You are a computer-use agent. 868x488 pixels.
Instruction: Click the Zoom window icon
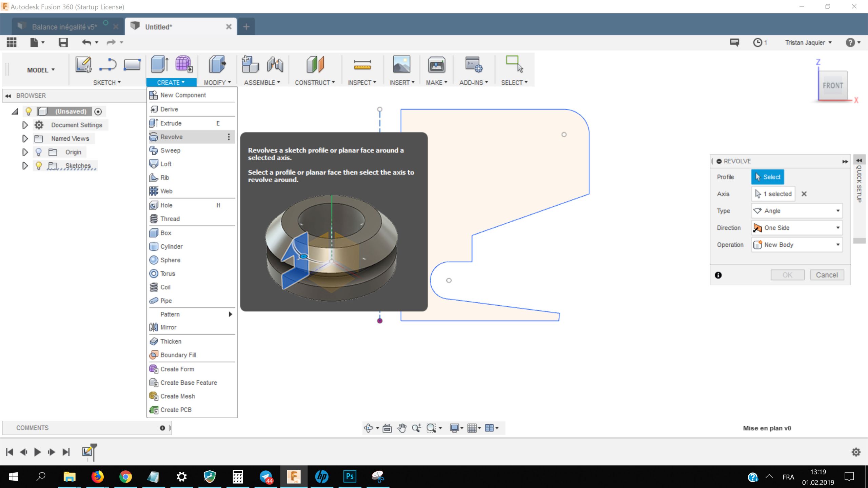431,428
